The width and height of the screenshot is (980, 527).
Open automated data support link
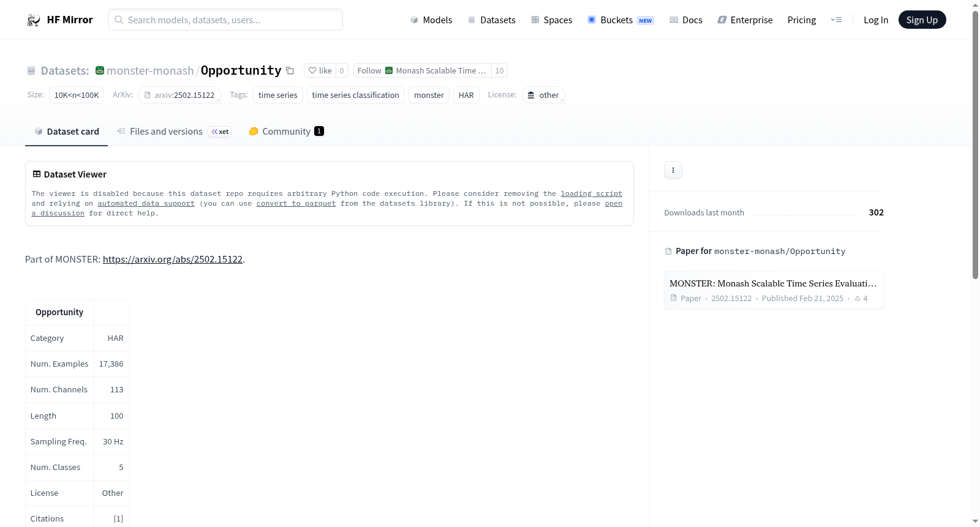[x=146, y=204]
